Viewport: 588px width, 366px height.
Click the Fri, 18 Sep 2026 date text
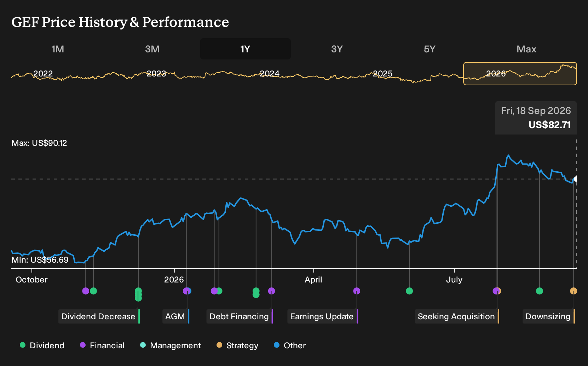click(x=536, y=111)
